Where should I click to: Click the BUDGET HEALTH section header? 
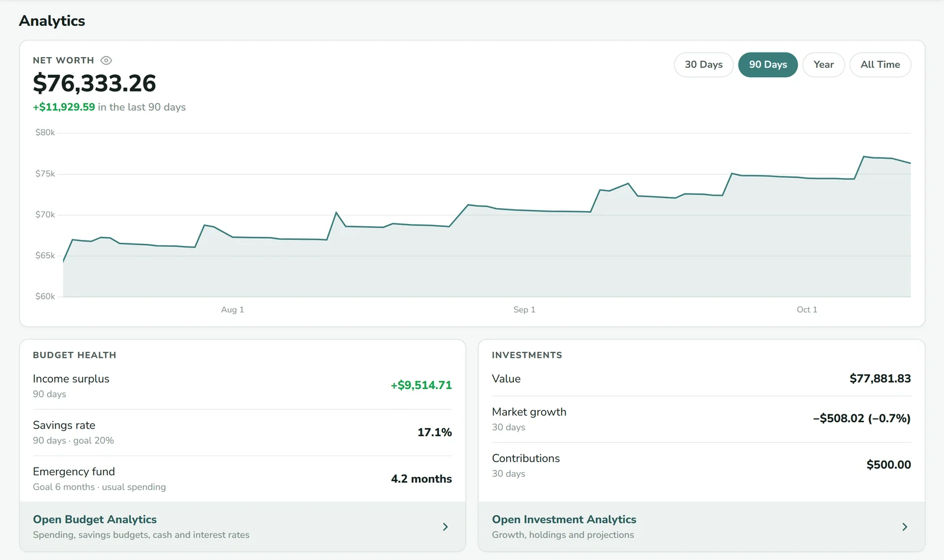74,355
